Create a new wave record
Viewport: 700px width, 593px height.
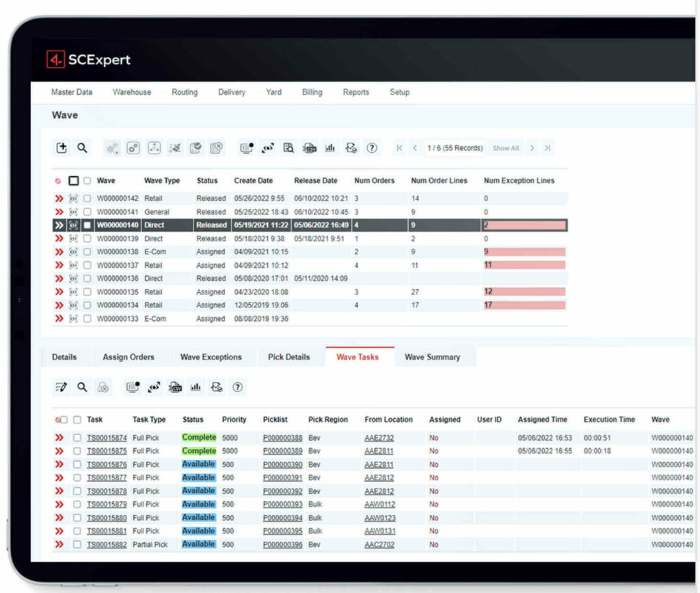(x=61, y=148)
